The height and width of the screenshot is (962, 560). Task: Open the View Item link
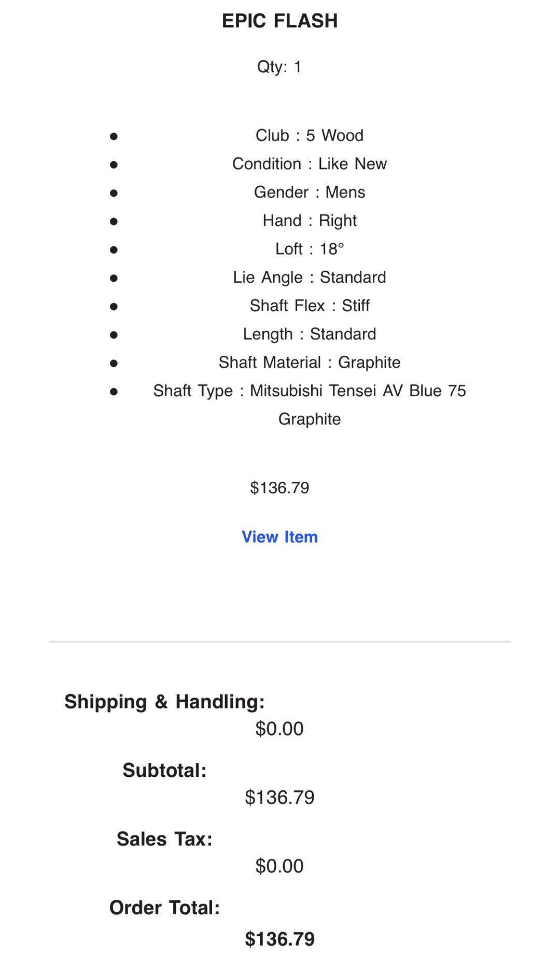tap(279, 537)
